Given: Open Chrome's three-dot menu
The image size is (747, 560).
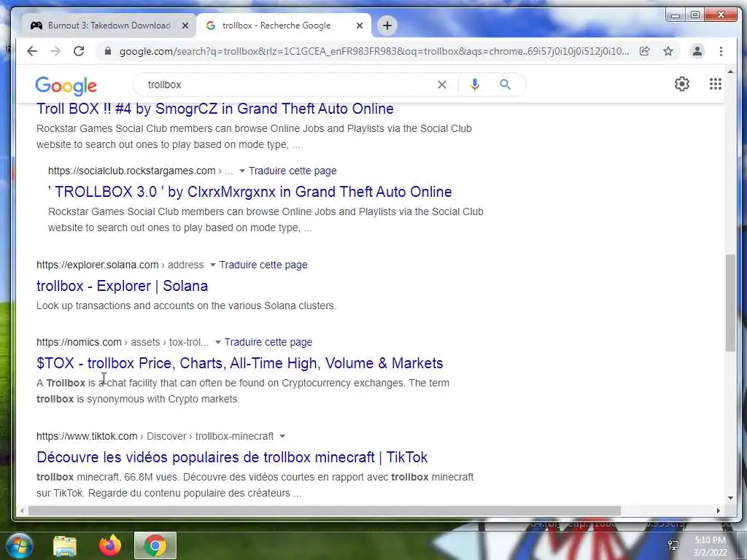Looking at the screenshot, I should (721, 51).
